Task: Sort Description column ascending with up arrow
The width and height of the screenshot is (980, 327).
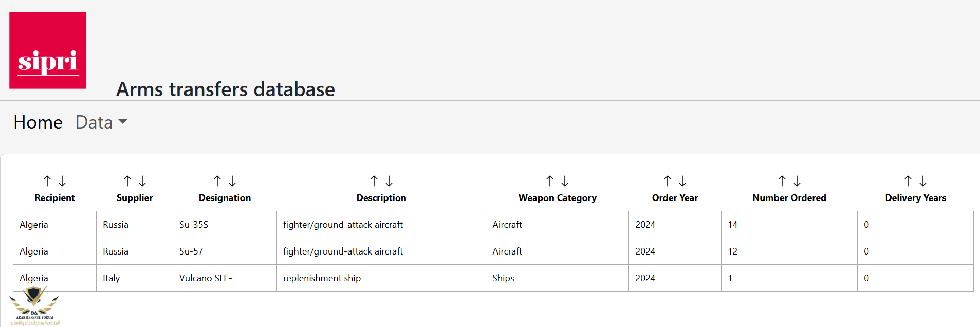Action: pyautogui.click(x=374, y=181)
